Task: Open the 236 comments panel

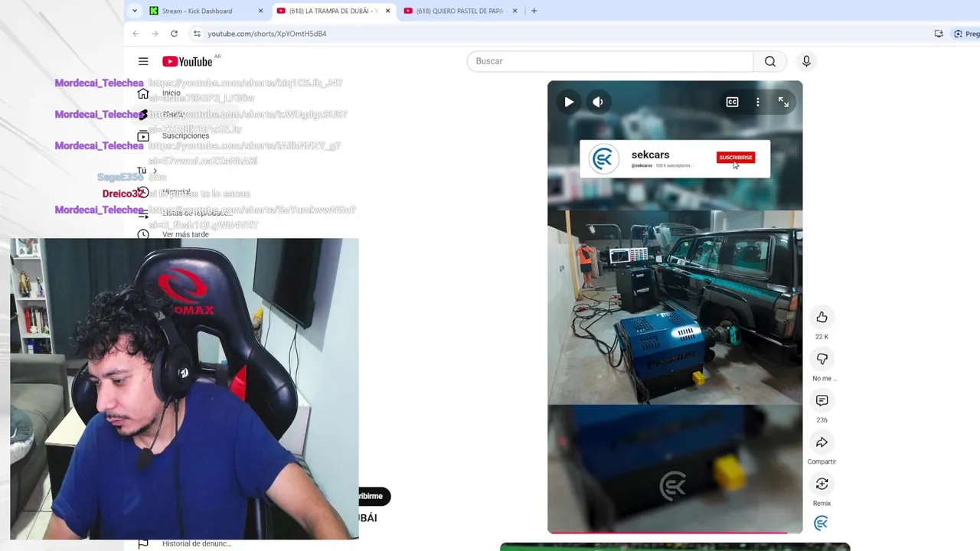Action: tap(822, 400)
